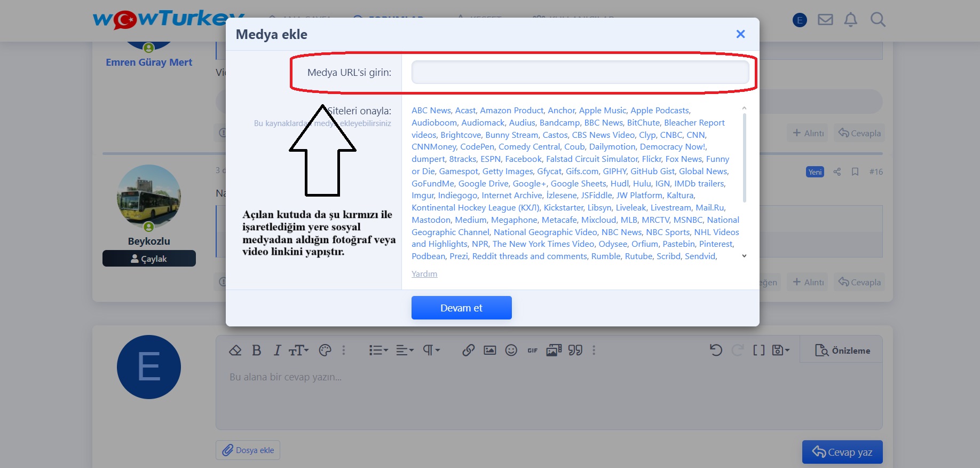This screenshot has width=980, height=468.
Task: Close the Medya ekle dialog
Action: click(740, 34)
